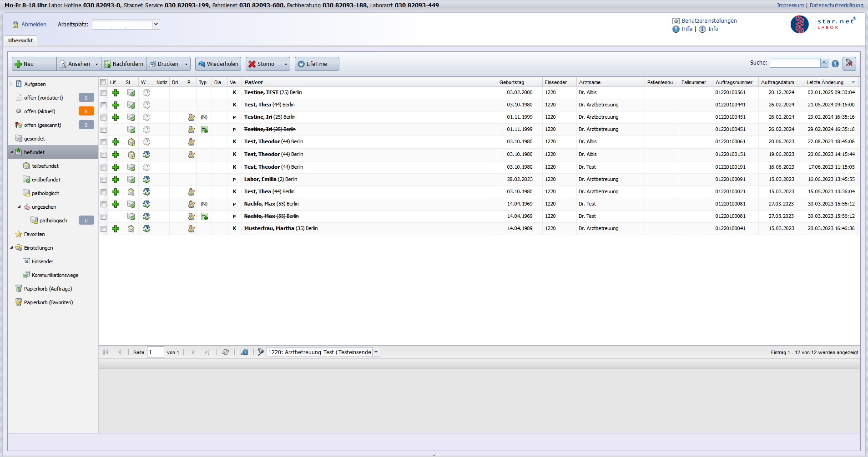This screenshot has width=868, height=457.
Task: Tick the checkbox for Labor, Emilia row
Action: point(103,180)
